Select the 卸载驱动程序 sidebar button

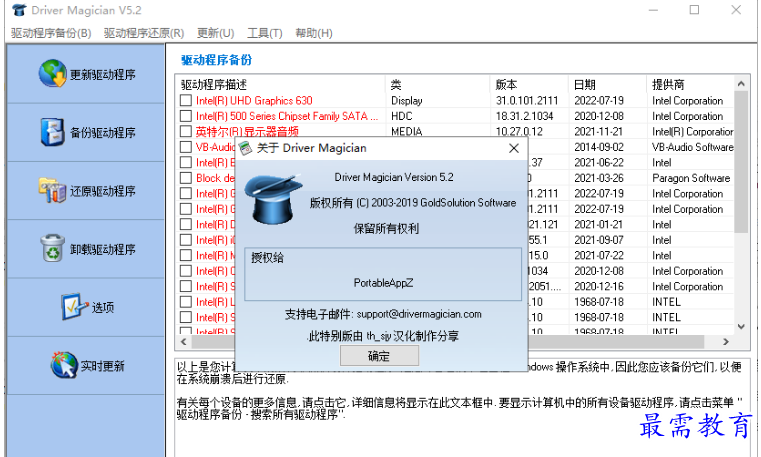click(86, 248)
